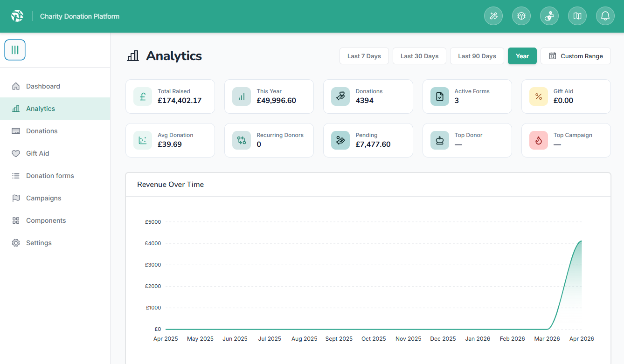Click the platform logo in header

coord(17,16)
